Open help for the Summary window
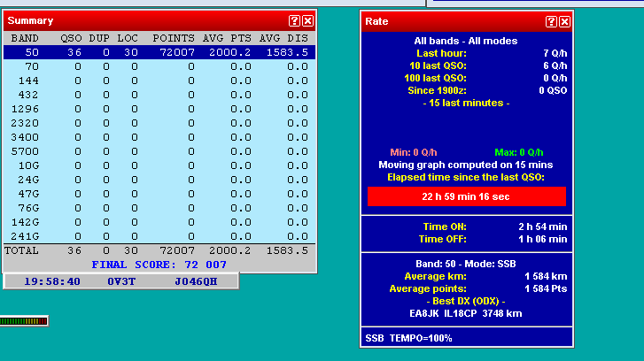The width and height of the screenshot is (644, 361). click(294, 21)
